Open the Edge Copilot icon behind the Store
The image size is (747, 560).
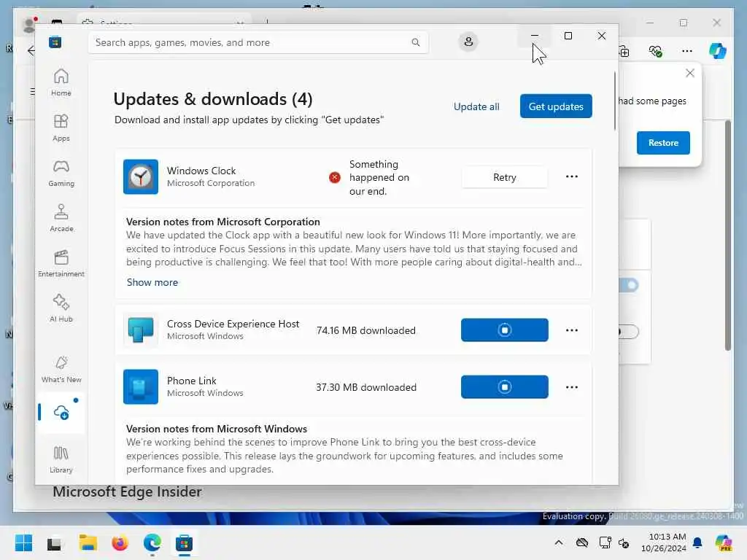tap(718, 50)
